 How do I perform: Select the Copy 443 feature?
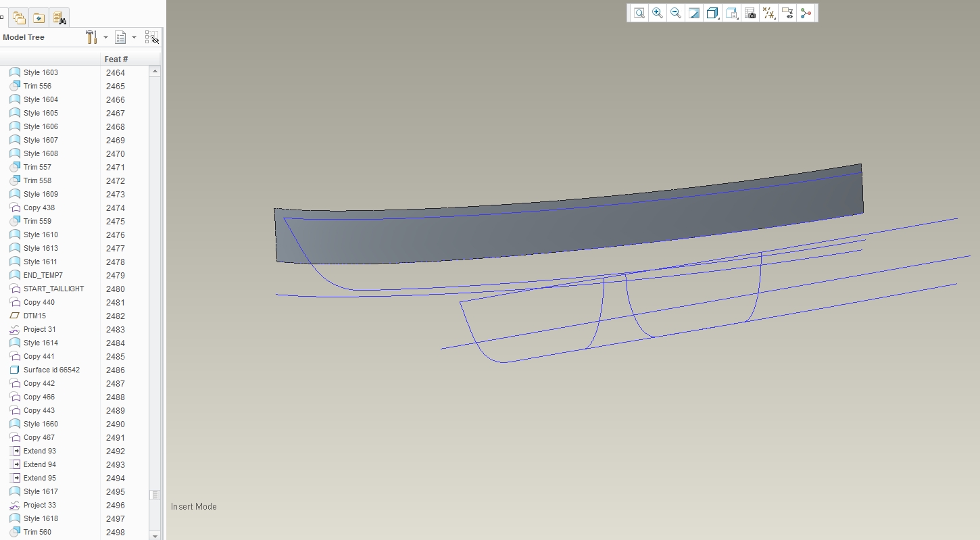pyautogui.click(x=39, y=410)
